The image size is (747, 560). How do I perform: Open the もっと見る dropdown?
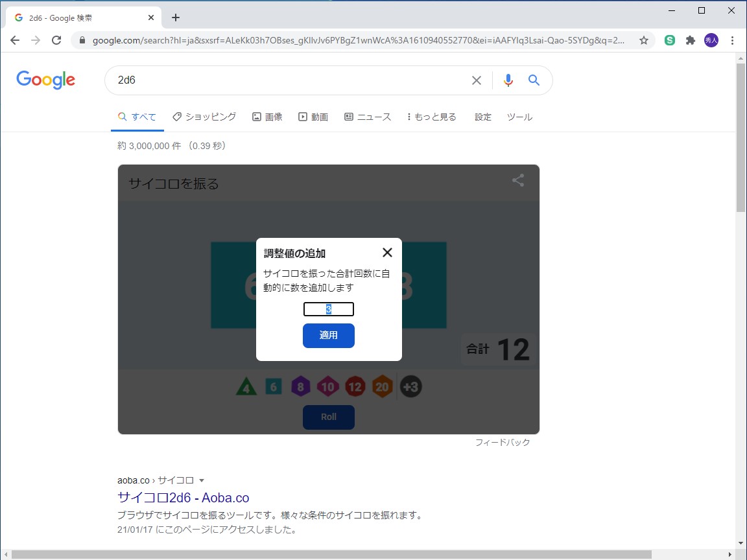[432, 117]
